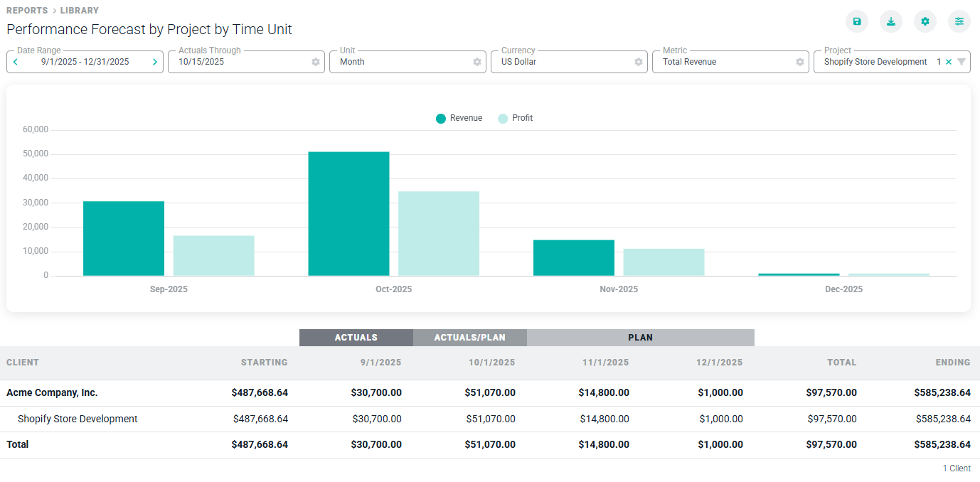Click the download report icon

[891, 21]
